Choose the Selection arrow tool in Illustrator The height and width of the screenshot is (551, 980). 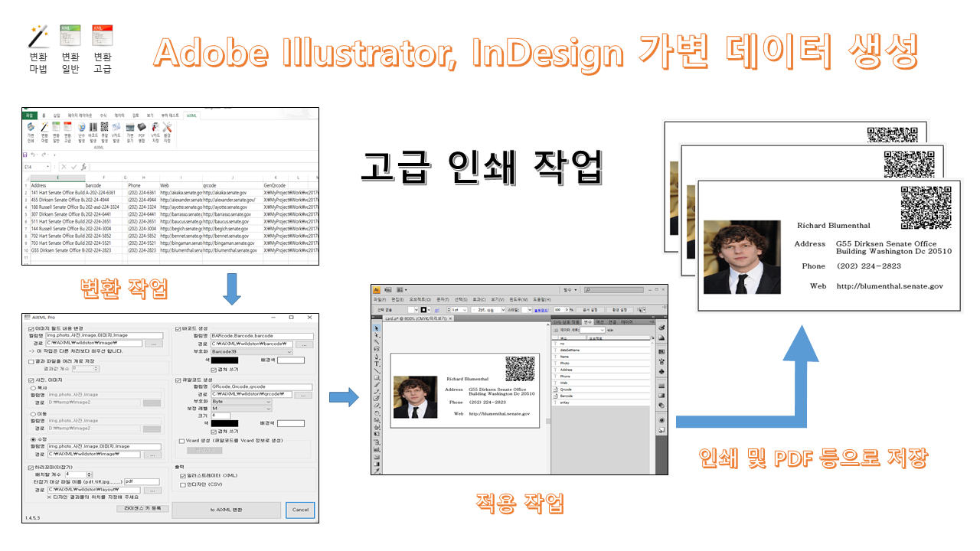(x=376, y=328)
